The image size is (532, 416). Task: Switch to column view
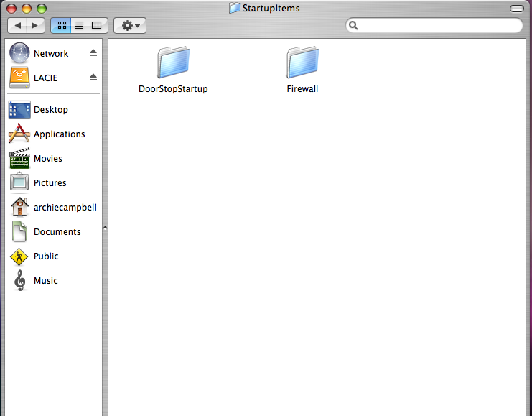pyautogui.click(x=98, y=25)
